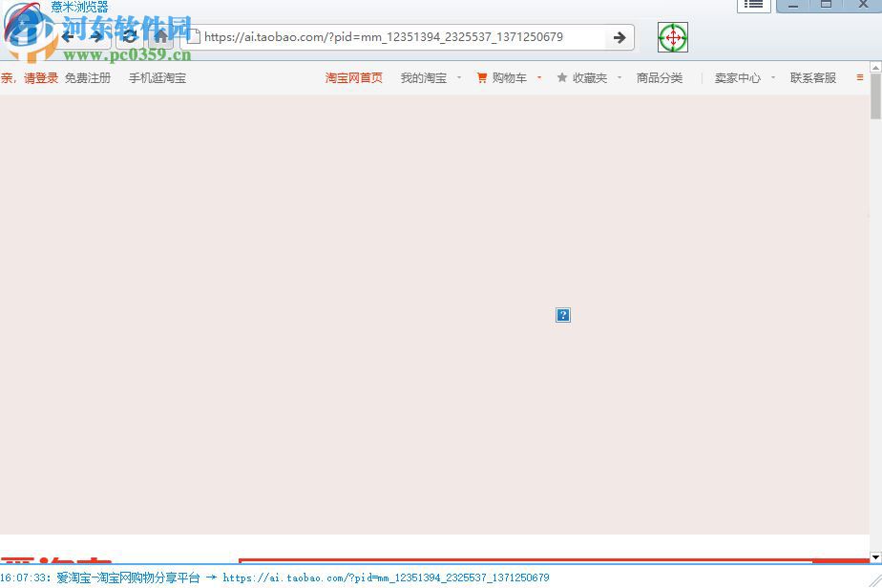Open the browser menu list icon at top right
The image size is (882, 588).
coord(753,5)
